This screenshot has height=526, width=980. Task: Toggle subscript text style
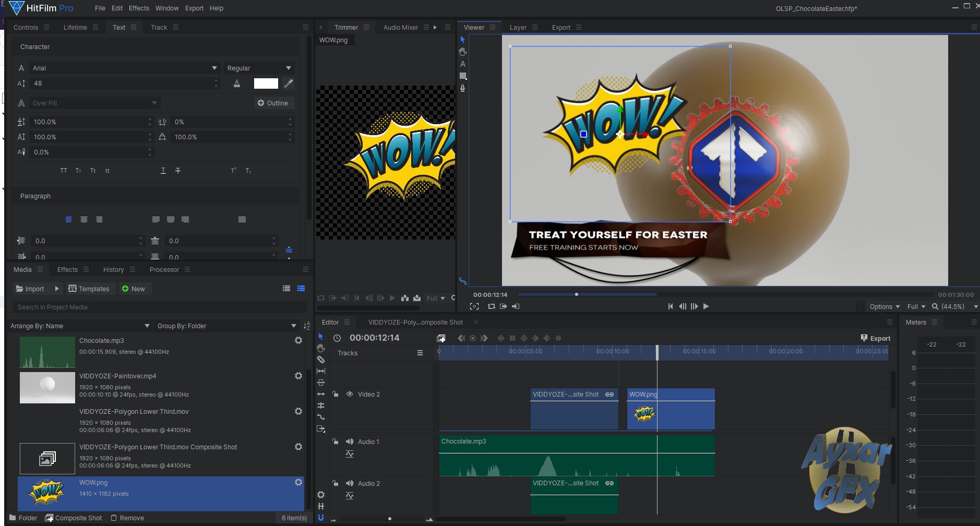click(x=248, y=171)
